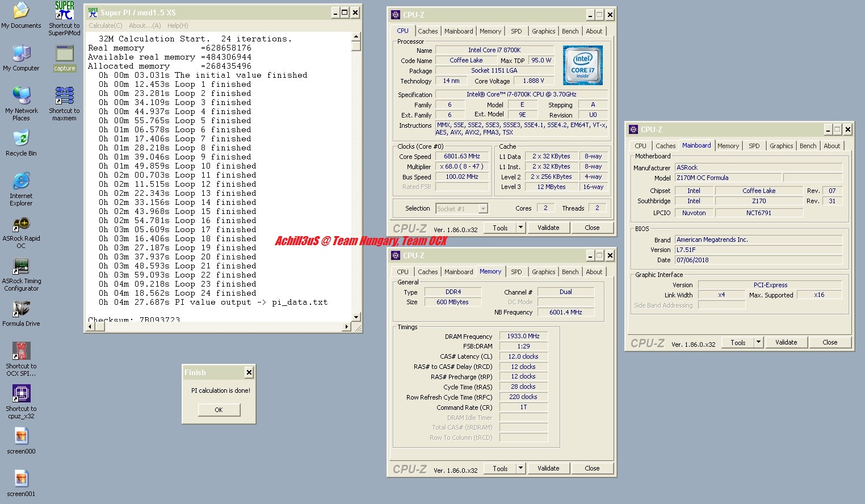Open the My Documents desktop icon

(21, 15)
